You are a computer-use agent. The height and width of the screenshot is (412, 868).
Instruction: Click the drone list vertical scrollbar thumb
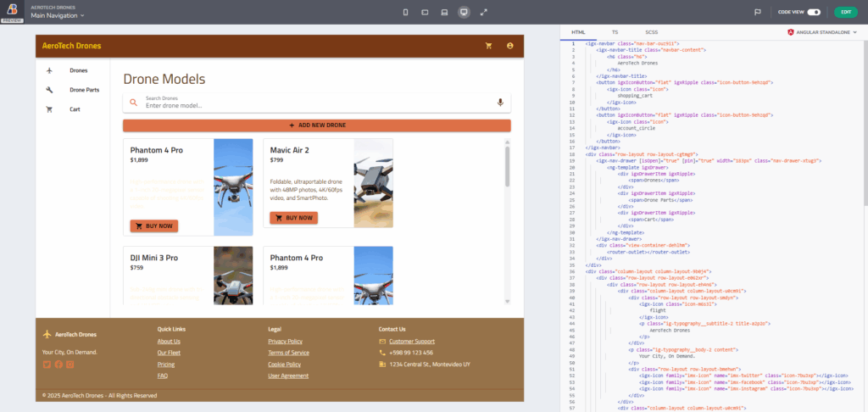tap(507, 166)
